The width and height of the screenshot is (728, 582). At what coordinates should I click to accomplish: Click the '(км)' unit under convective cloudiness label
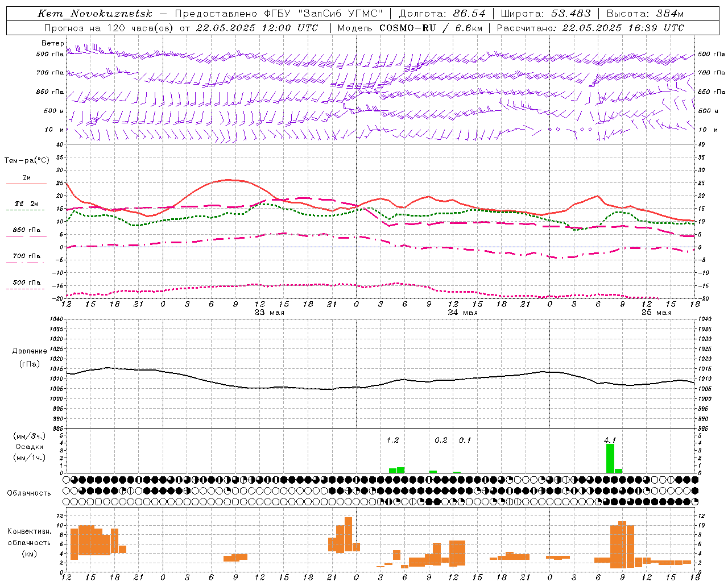click(x=30, y=554)
